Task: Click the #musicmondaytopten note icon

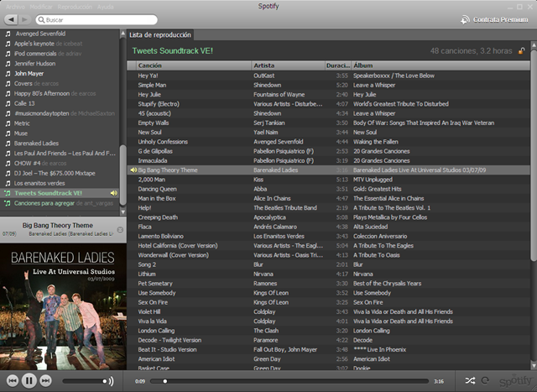Action: point(8,113)
